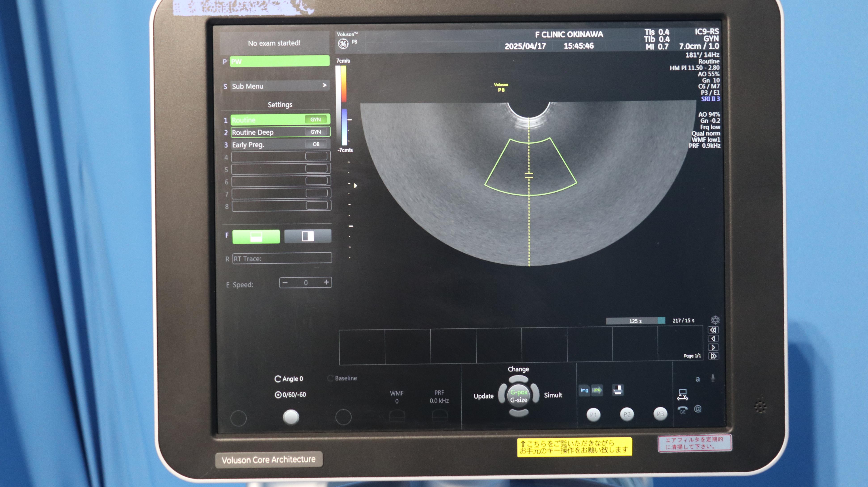This screenshot has height=487, width=868.
Task: Click empty setting slot 4
Action: [281, 156]
